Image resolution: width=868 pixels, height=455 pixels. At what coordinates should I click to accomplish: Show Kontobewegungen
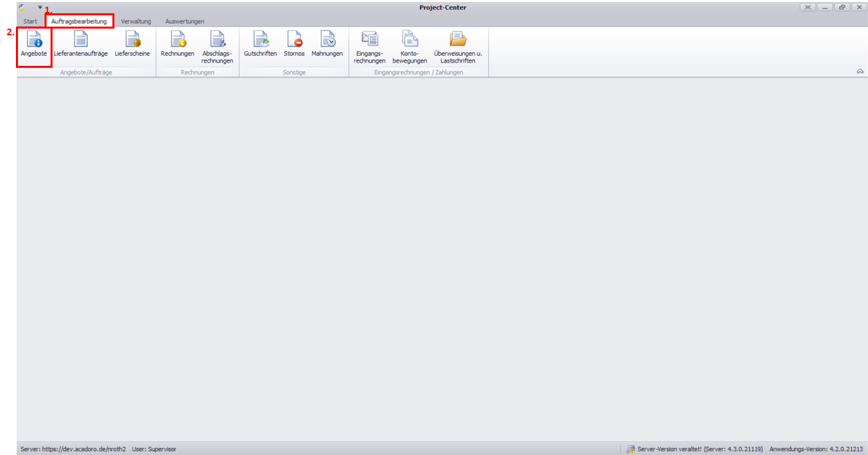[x=410, y=47]
